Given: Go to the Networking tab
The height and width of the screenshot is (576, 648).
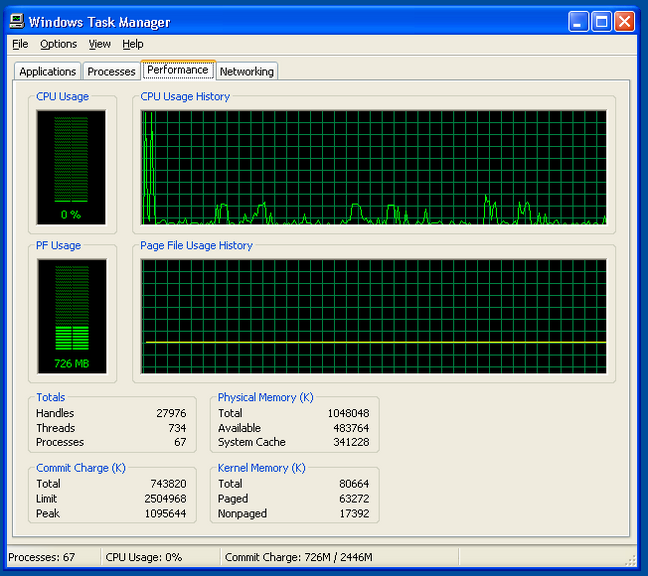Looking at the screenshot, I should tap(246, 71).
